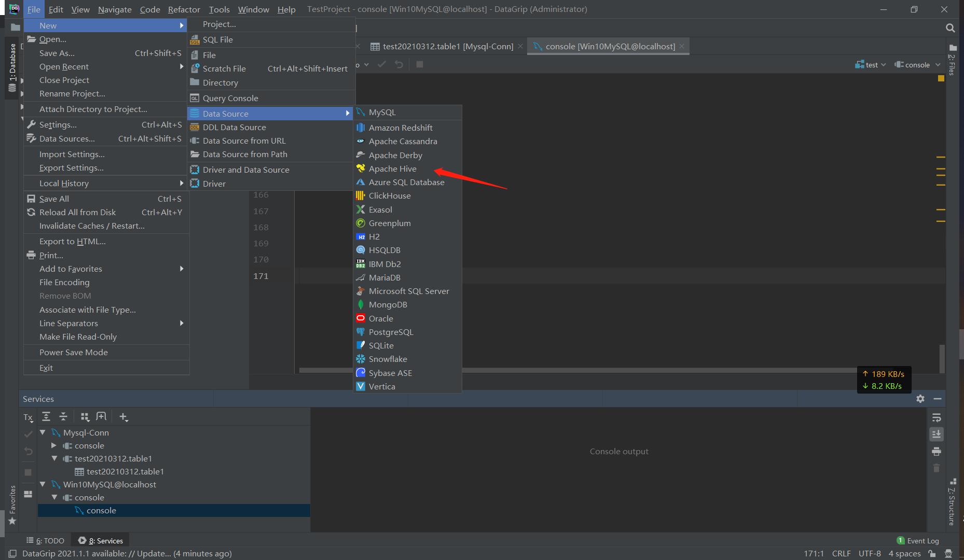Choose DDL Data Source option
The height and width of the screenshot is (560, 964).
tap(271, 127)
